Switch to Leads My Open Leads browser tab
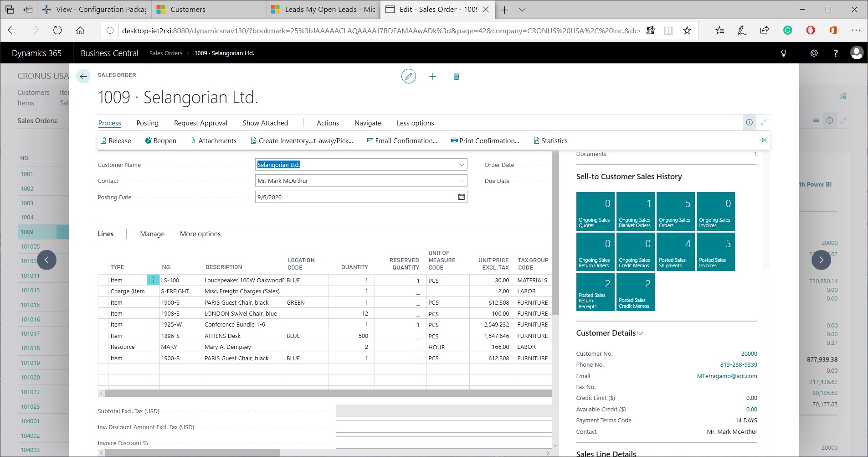 (x=323, y=10)
